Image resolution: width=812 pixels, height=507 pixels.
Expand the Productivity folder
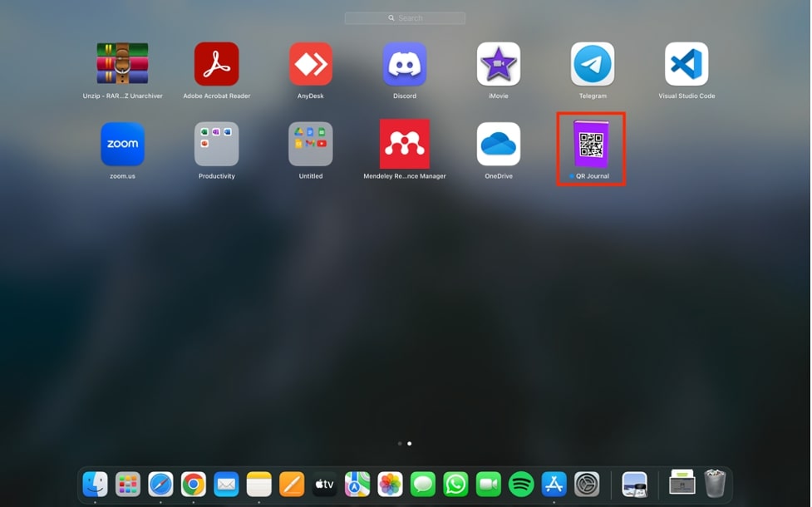coord(216,145)
